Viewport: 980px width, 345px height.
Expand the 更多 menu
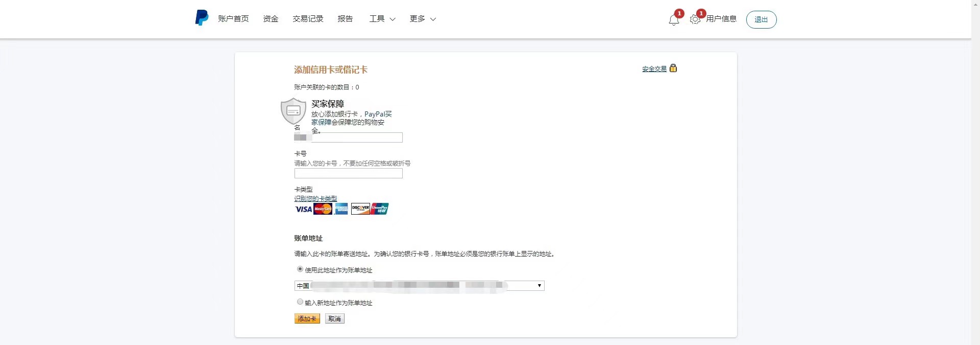[x=423, y=19]
